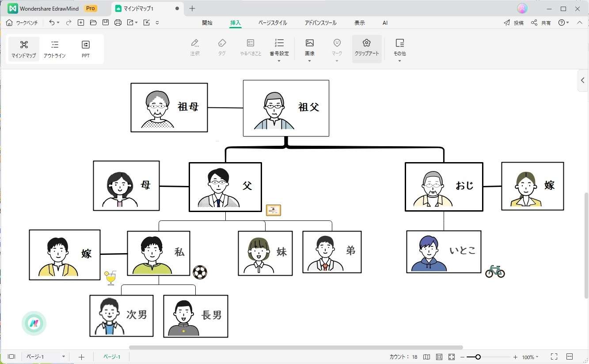The height and width of the screenshot is (364, 589).
Task: Click the Save icon in quick toolbar
Action: [x=105, y=23]
